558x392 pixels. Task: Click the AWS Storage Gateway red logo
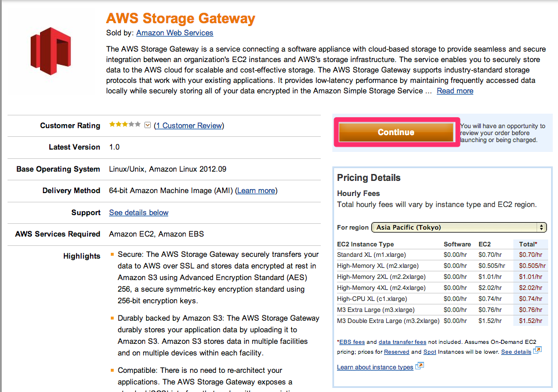pos(50,51)
